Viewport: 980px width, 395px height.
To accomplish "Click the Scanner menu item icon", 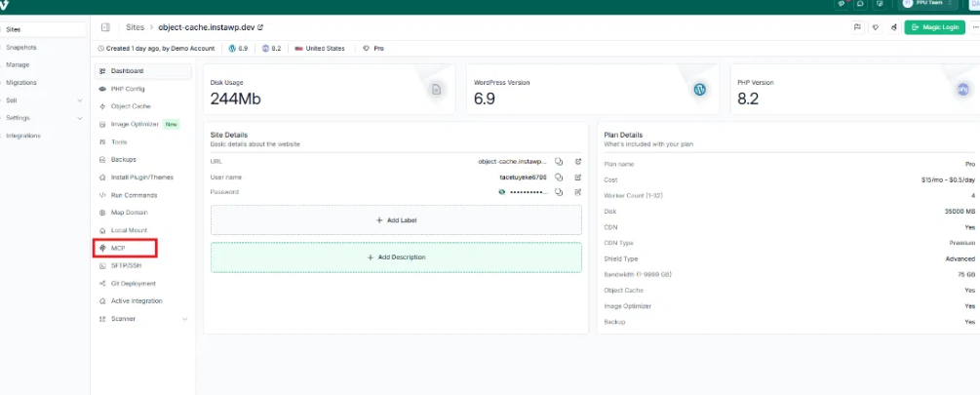I will 102,319.
